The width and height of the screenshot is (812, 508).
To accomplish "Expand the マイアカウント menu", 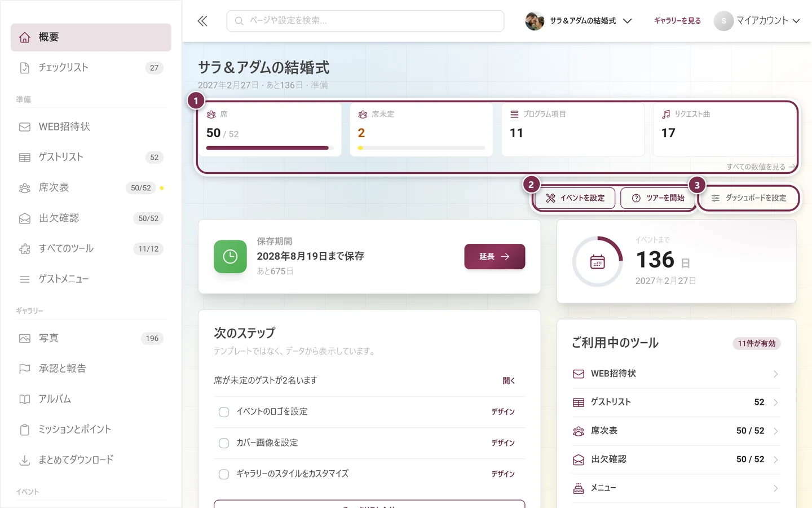I will point(757,21).
